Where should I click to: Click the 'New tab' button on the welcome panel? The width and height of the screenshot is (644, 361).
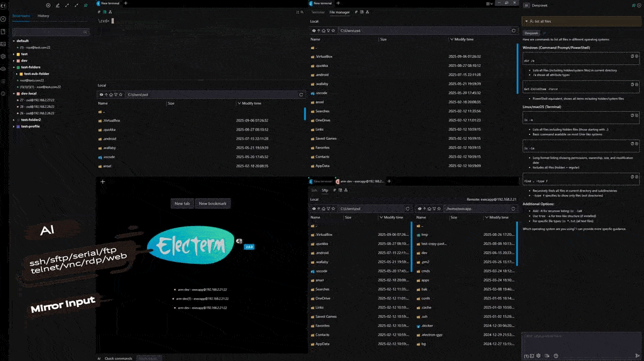coord(182,203)
